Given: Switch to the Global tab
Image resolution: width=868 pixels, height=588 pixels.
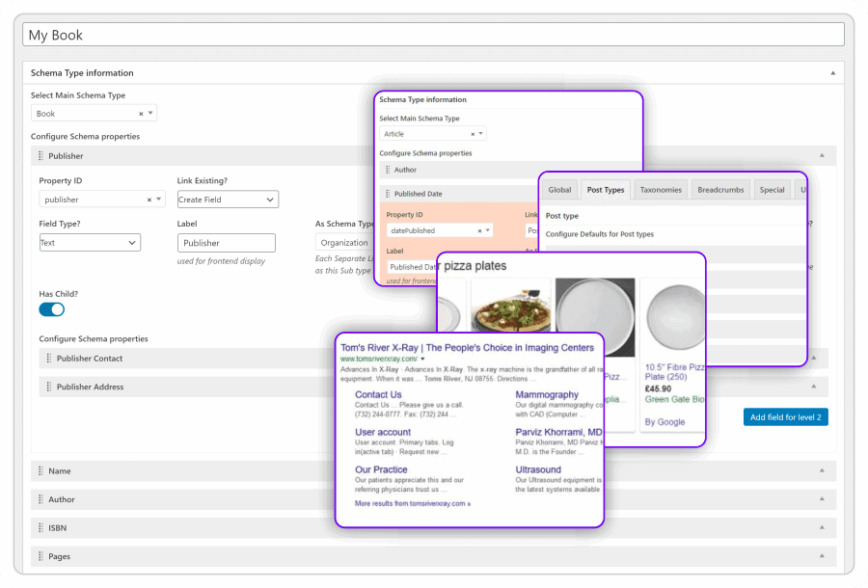Looking at the screenshot, I should pos(559,190).
